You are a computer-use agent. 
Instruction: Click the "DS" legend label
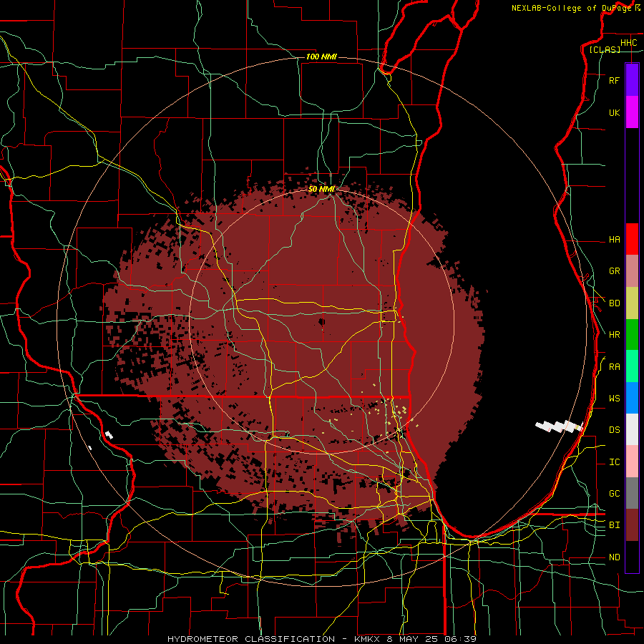pyautogui.click(x=614, y=430)
